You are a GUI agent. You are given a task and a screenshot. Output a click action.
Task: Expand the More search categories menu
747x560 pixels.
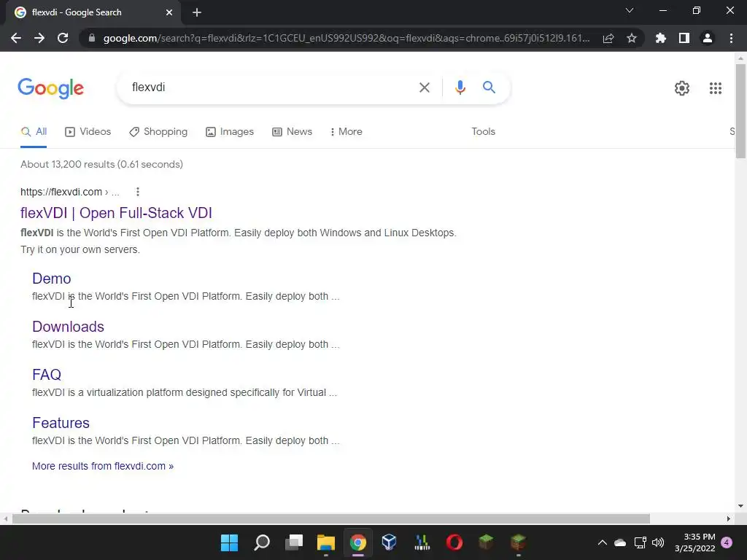coord(347,132)
